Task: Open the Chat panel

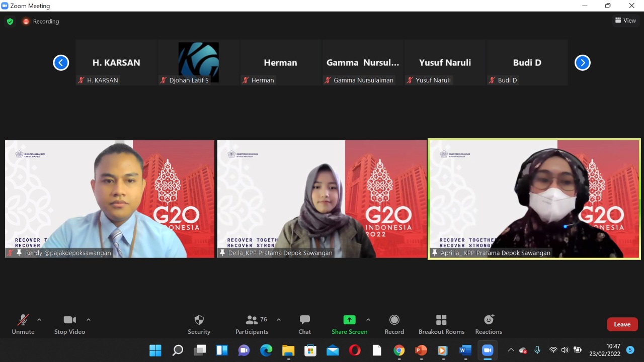Action: pyautogui.click(x=304, y=324)
